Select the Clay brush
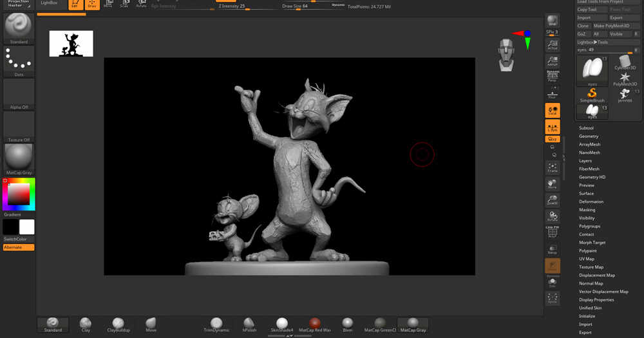The image size is (644, 338). coord(86,324)
